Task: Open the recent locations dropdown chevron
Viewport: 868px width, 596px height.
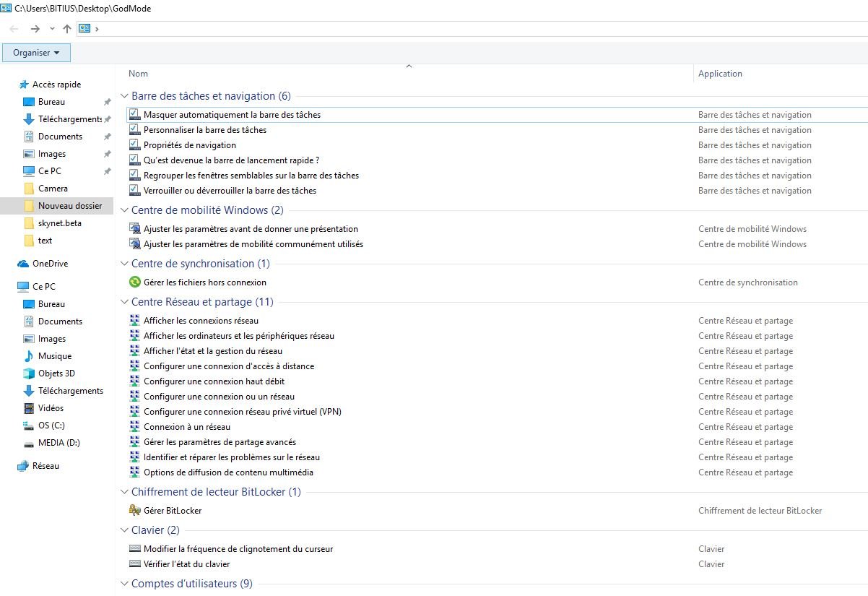Action: pyautogui.click(x=52, y=29)
